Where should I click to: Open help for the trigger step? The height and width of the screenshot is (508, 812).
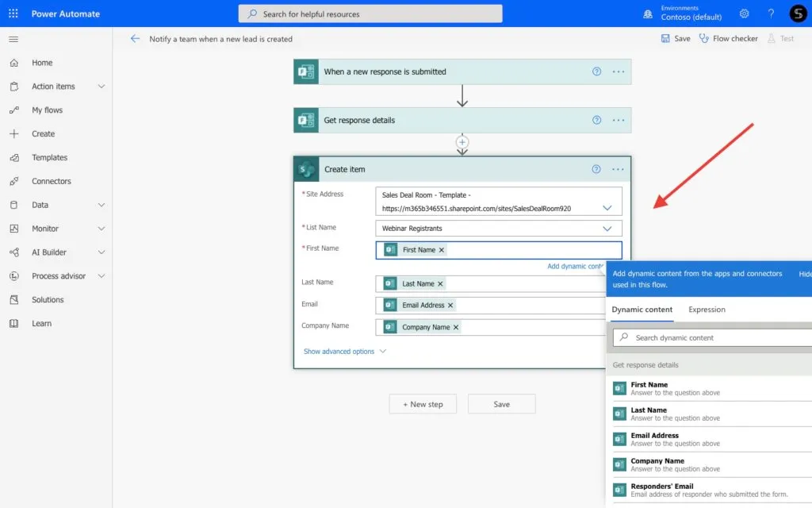click(x=596, y=71)
